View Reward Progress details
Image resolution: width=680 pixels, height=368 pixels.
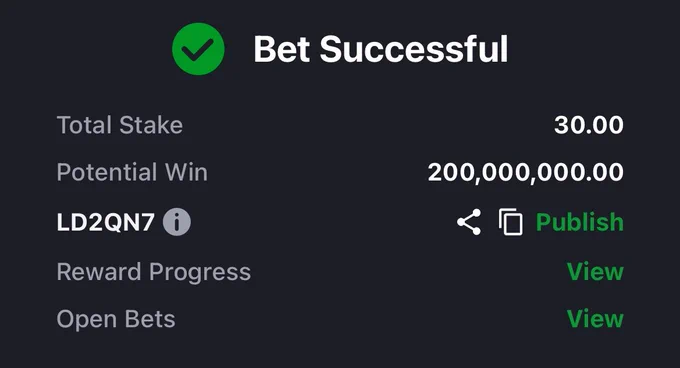point(595,272)
